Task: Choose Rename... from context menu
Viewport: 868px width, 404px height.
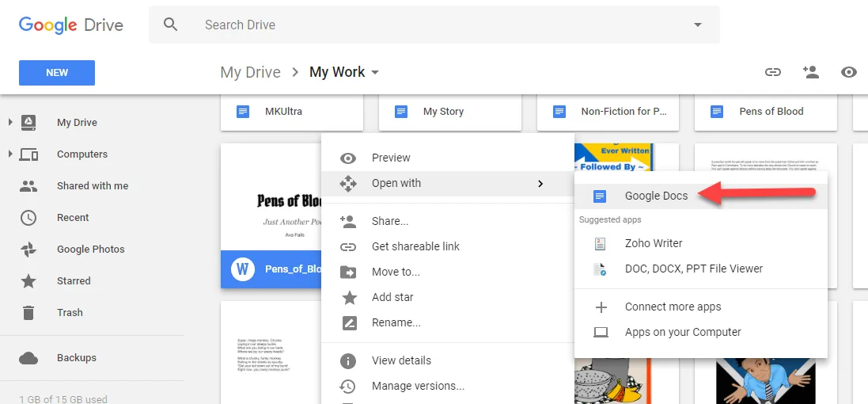Action: click(x=448, y=322)
